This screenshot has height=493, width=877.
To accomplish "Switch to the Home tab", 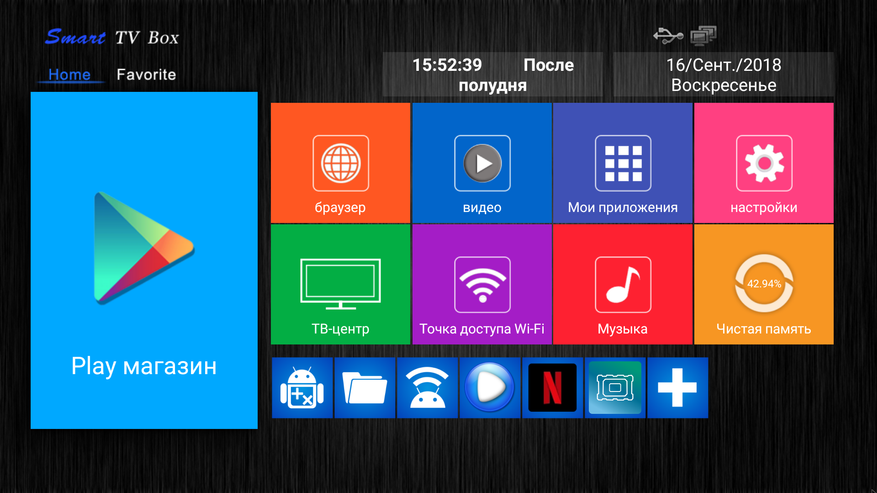I will click(x=69, y=74).
